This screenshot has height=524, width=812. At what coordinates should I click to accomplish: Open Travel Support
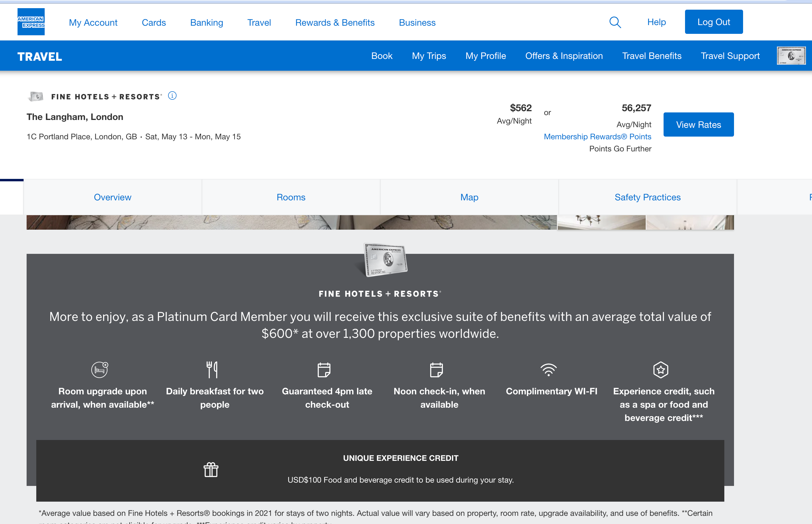pos(730,56)
